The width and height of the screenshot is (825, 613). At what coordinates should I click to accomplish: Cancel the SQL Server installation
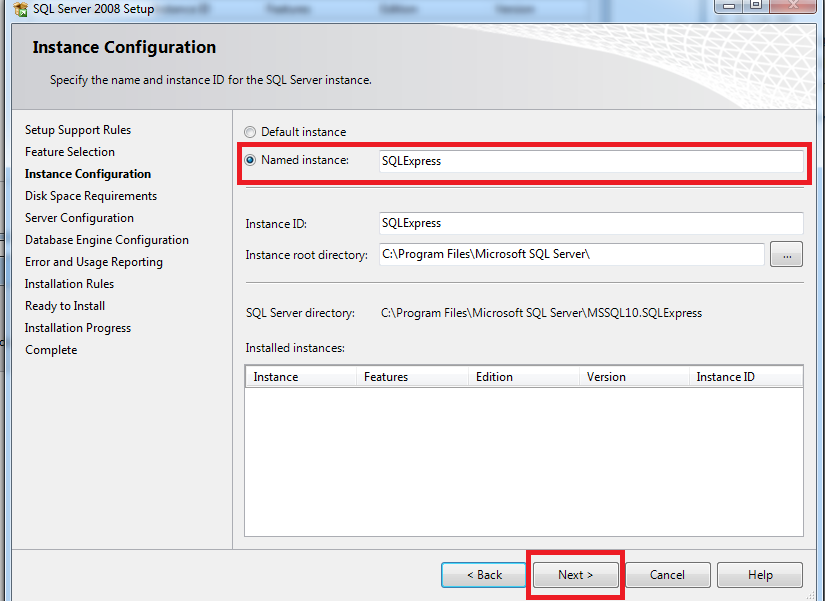click(x=667, y=575)
